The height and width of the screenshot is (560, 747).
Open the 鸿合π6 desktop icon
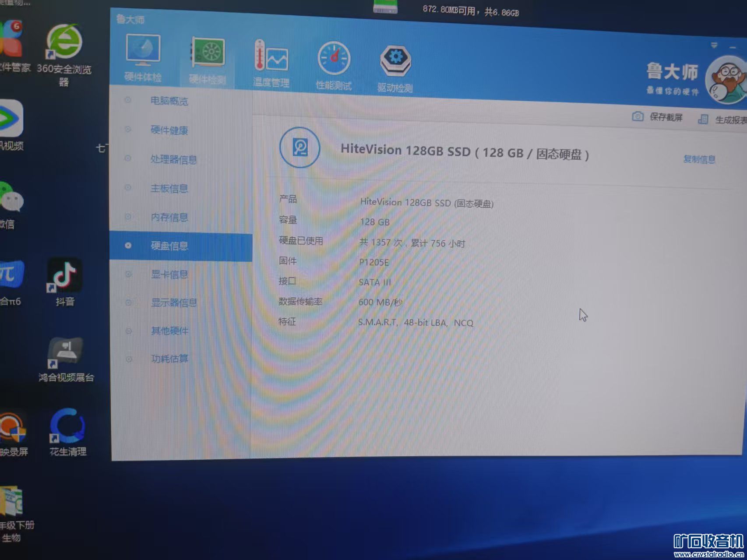tap(11, 283)
